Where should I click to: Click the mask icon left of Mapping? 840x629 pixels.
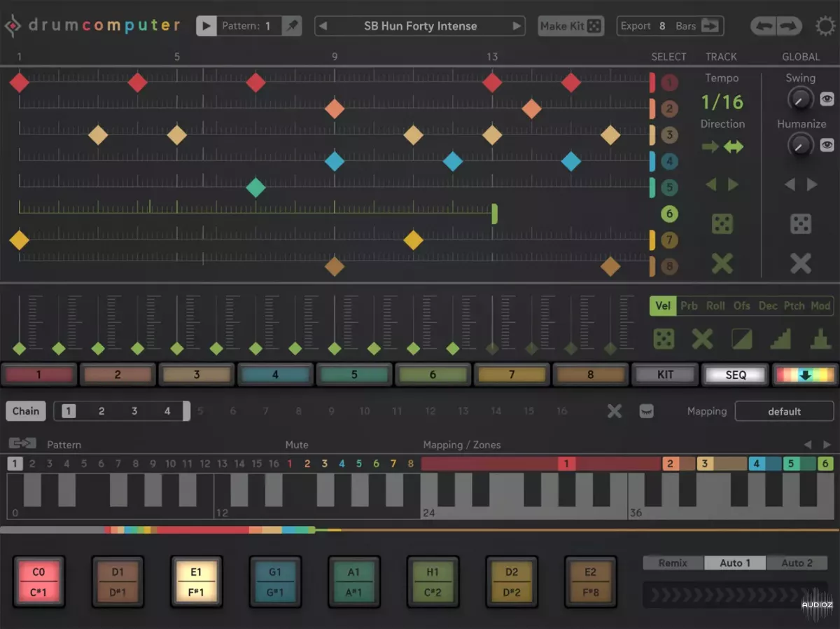(647, 411)
